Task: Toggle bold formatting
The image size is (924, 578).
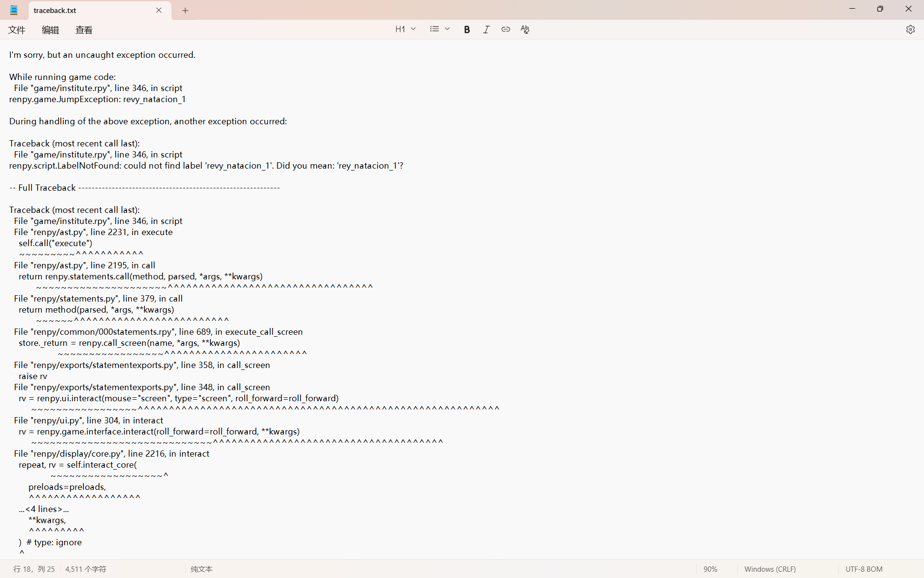Action: (466, 29)
